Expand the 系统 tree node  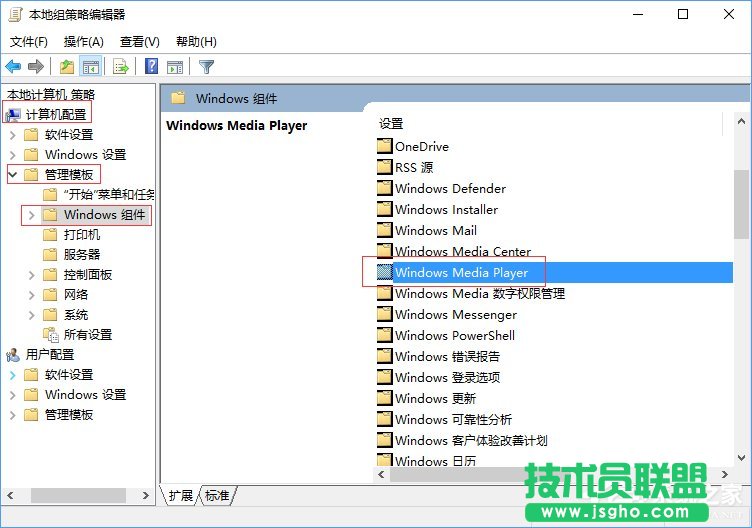pos(32,315)
